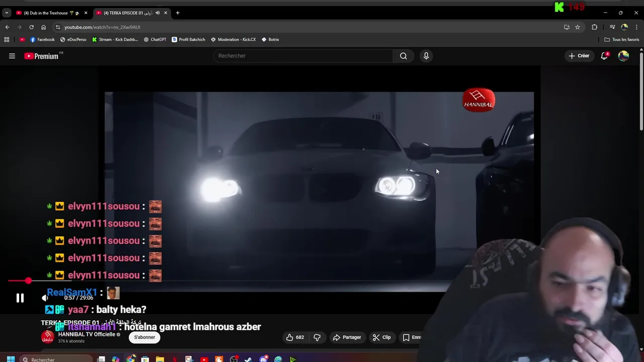644x362 pixels.
Task: Open Steam from the taskbar
Action: (x=248, y=359)
